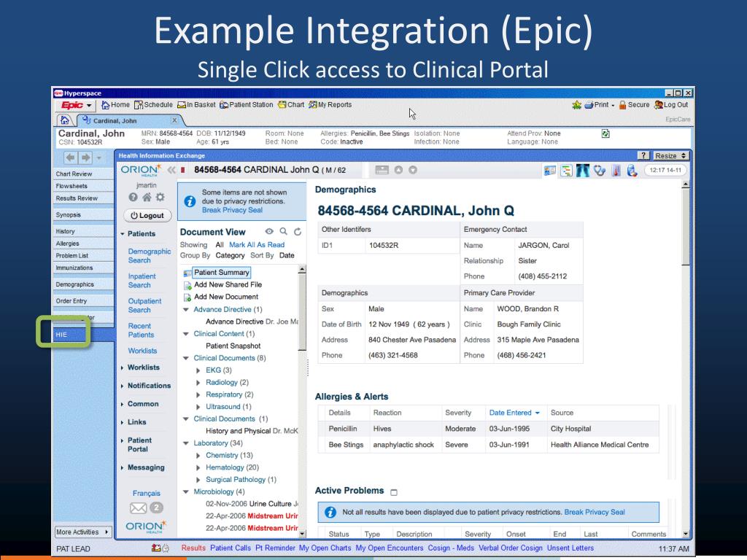Viewport: 747px width, 560px height.
Task: Click the Secure lock icon
Action: [622, 105]
